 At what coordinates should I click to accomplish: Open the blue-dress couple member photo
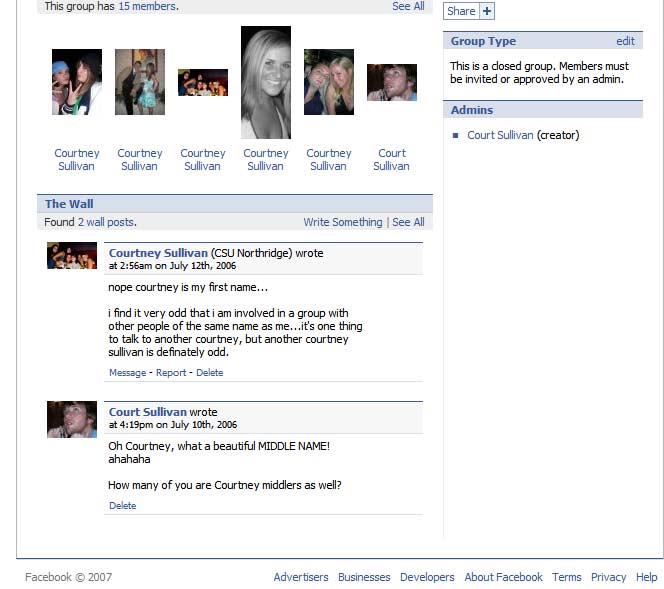pyautogui.click(x=140, y=82)
